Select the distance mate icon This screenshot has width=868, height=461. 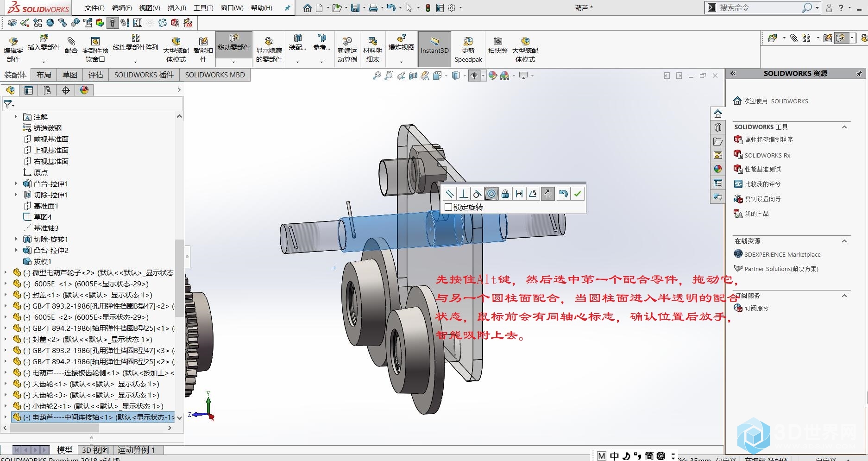(x=519, y=194)
